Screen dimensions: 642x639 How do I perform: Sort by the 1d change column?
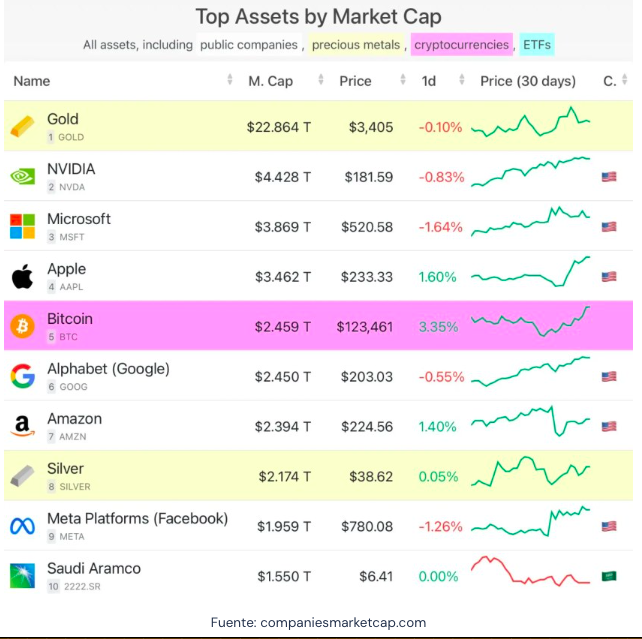click(429, 81)
